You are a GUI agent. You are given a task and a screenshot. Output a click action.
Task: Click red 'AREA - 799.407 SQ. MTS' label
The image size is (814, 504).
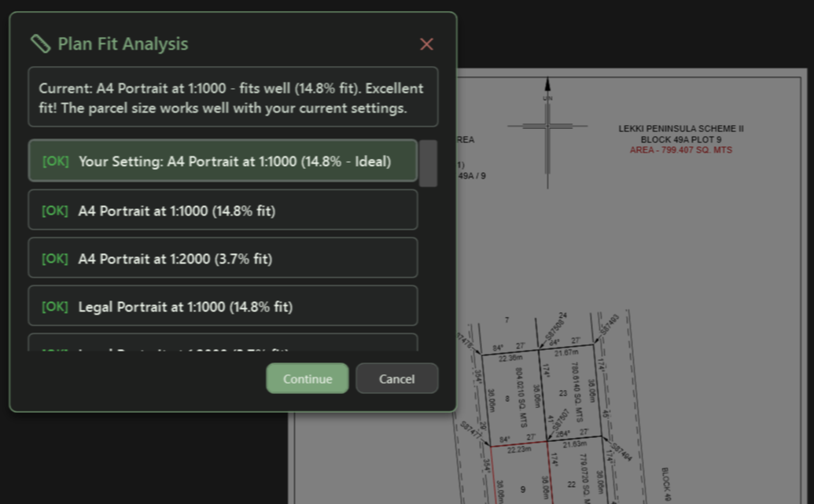tap(680, 150)
